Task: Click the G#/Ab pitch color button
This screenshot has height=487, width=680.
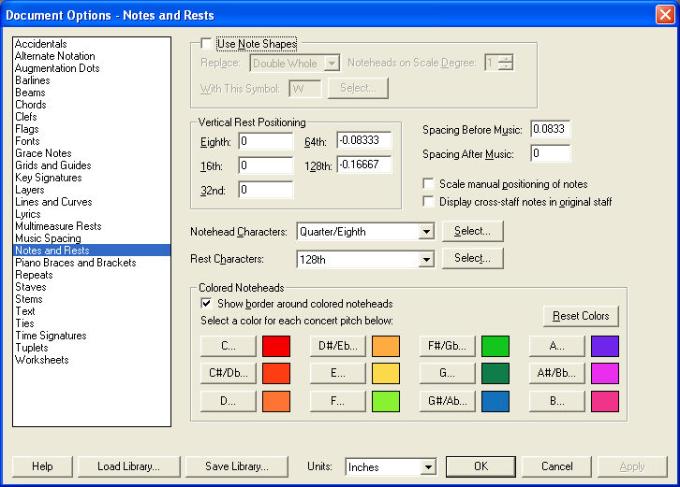Action: coord(447,401)
